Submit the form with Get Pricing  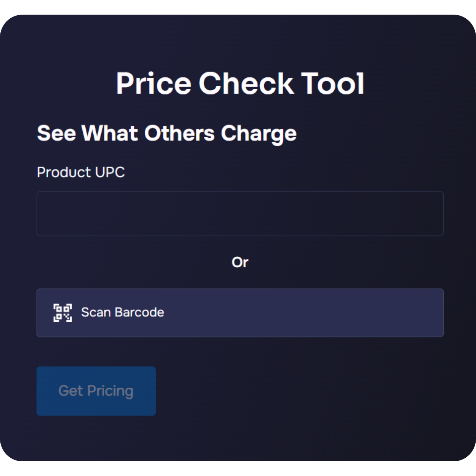pos(96,391)
